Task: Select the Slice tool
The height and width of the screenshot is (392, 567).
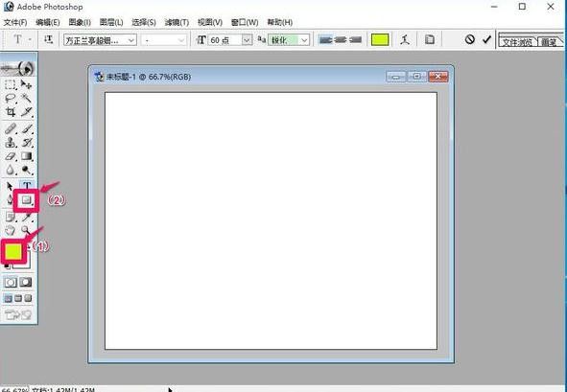Action: 27,112
